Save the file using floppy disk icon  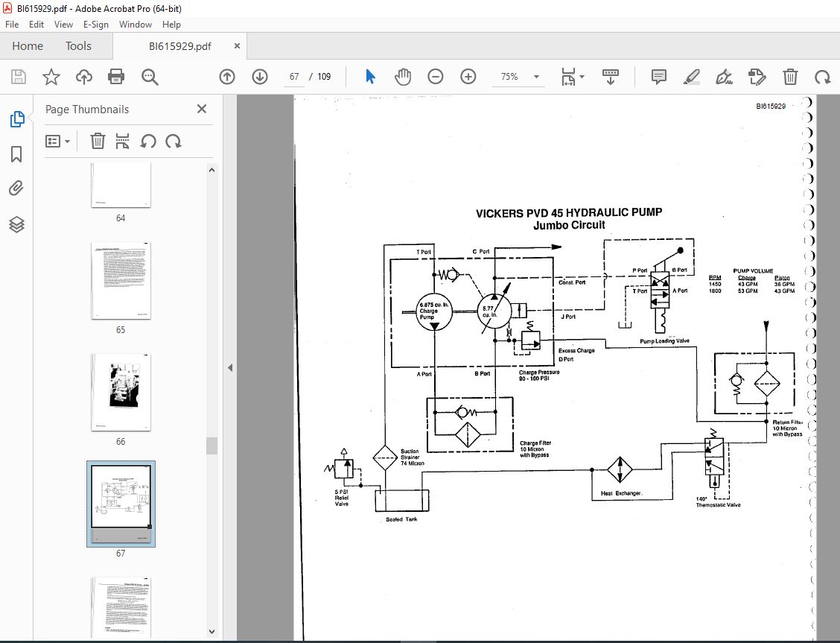(x=19, y=77)
